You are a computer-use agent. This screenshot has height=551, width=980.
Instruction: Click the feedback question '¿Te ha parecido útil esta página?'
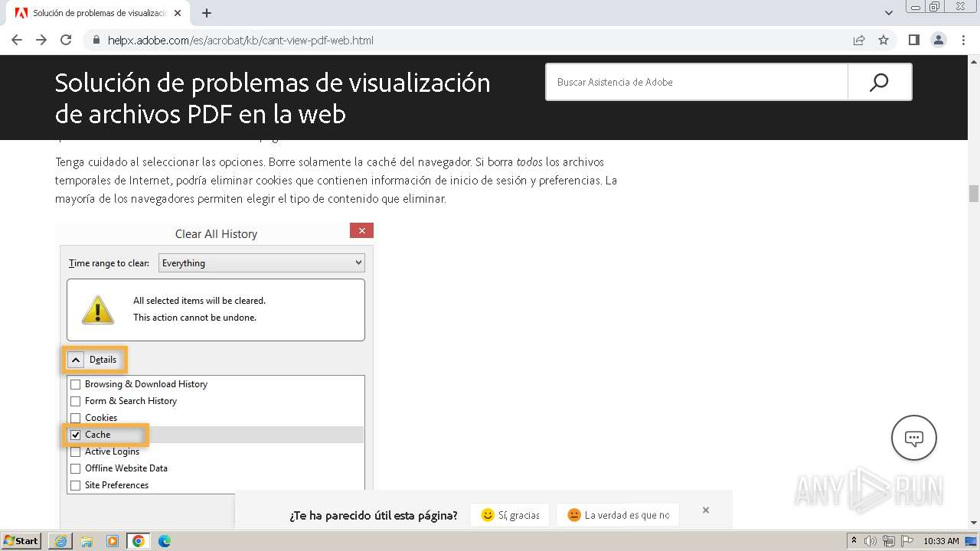click(x=374, y=515)
